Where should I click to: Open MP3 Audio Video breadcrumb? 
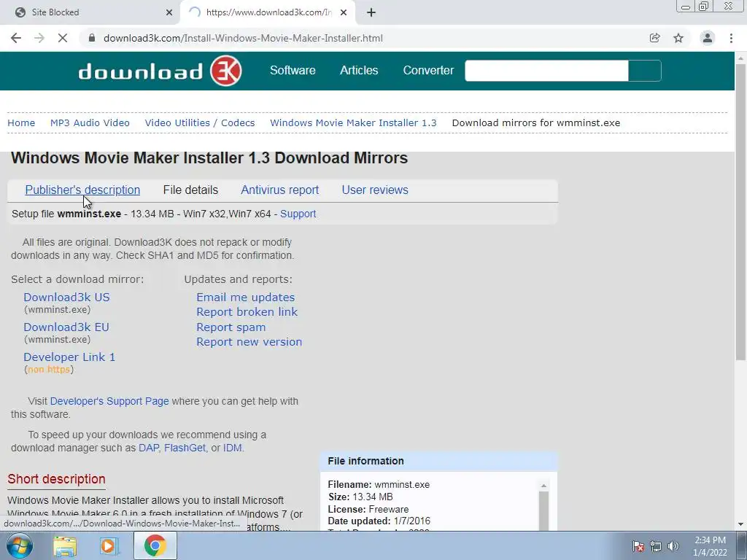tap(90, 122)
